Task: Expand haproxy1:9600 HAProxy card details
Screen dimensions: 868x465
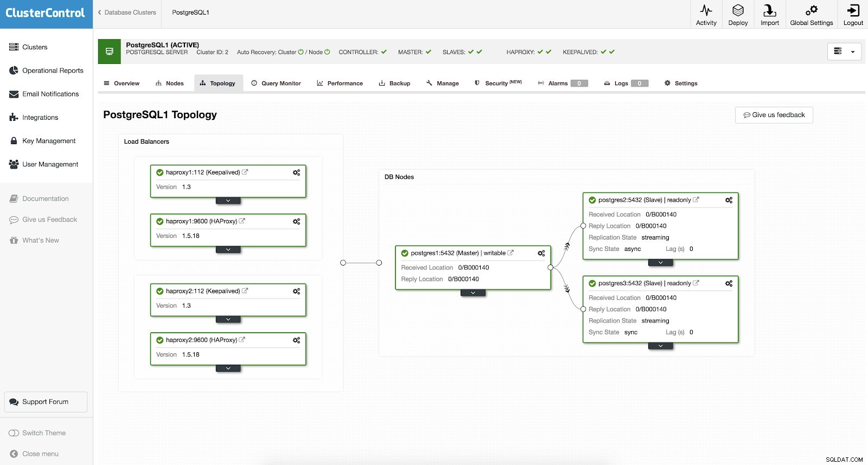Action: 228,250
